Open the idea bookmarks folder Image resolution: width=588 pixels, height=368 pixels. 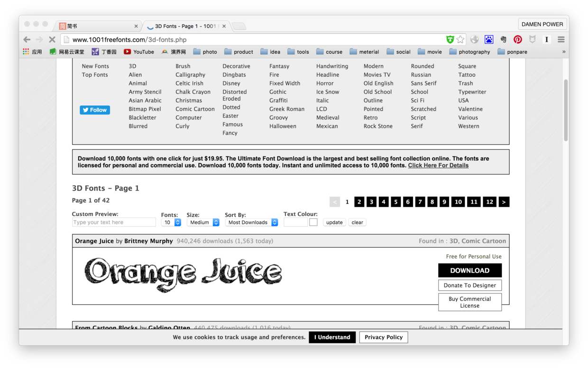(x=270, y=52)
